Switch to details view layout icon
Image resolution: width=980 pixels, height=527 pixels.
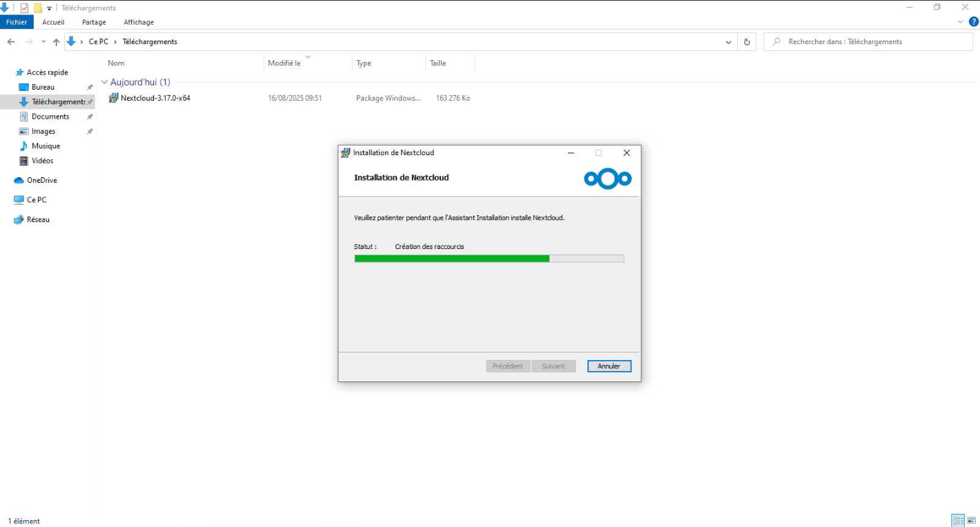[x=958, y=520]
